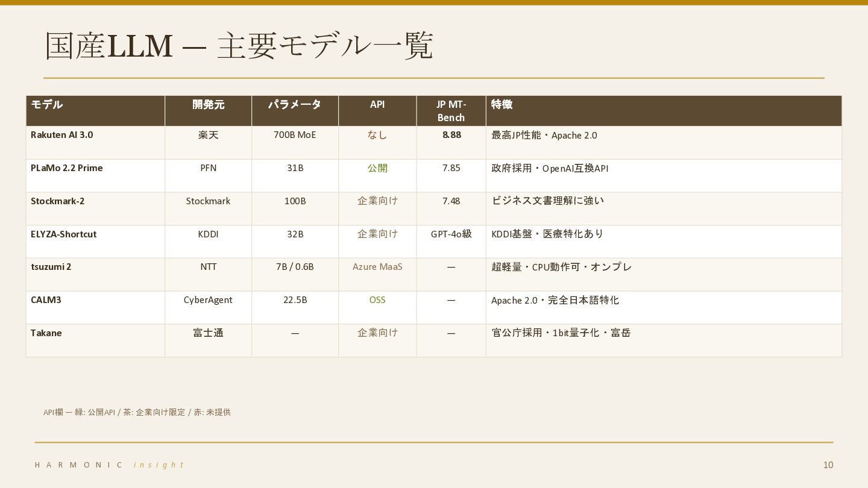Click the 楽天 developer cell

tap(208, 143)
